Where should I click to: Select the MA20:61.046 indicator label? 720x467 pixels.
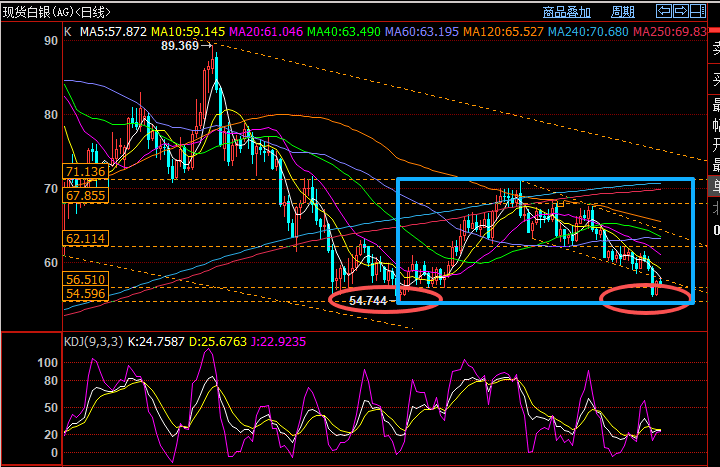pyautogui.click(x=266, y=32)
